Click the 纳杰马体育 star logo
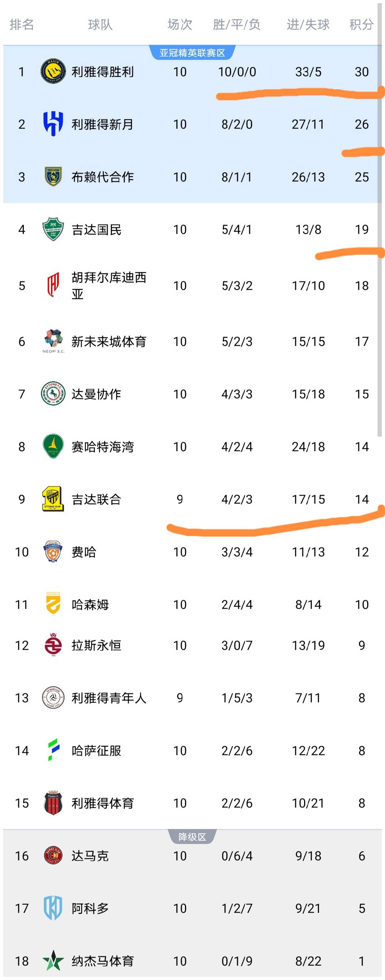Viewport: 385px width, 980px height. coord(53,961)
